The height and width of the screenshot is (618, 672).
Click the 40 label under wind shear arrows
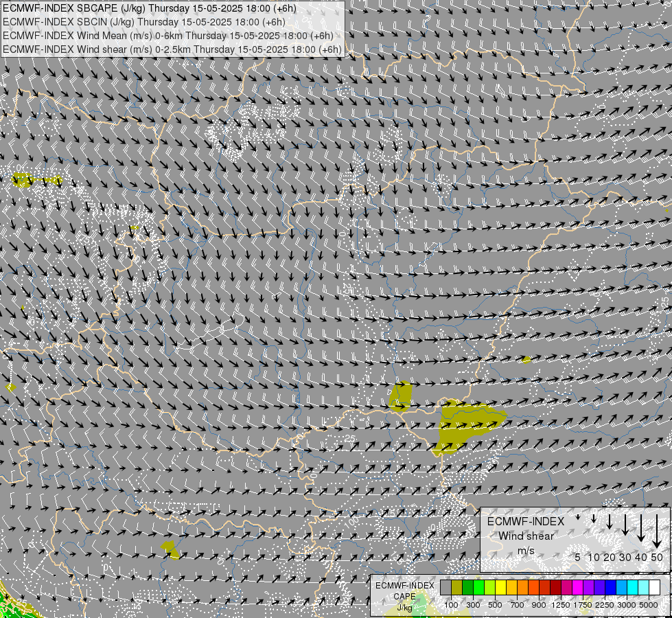pos(641,557)
